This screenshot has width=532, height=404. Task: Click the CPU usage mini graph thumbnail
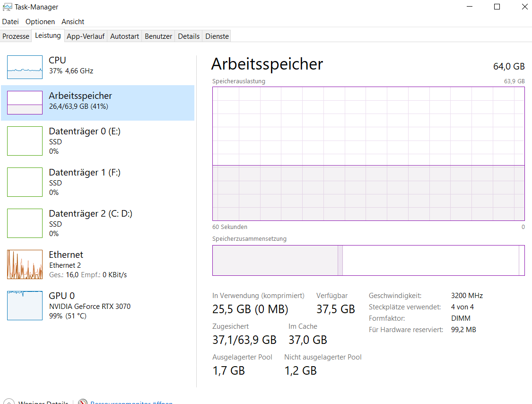(x=25, y=67)
